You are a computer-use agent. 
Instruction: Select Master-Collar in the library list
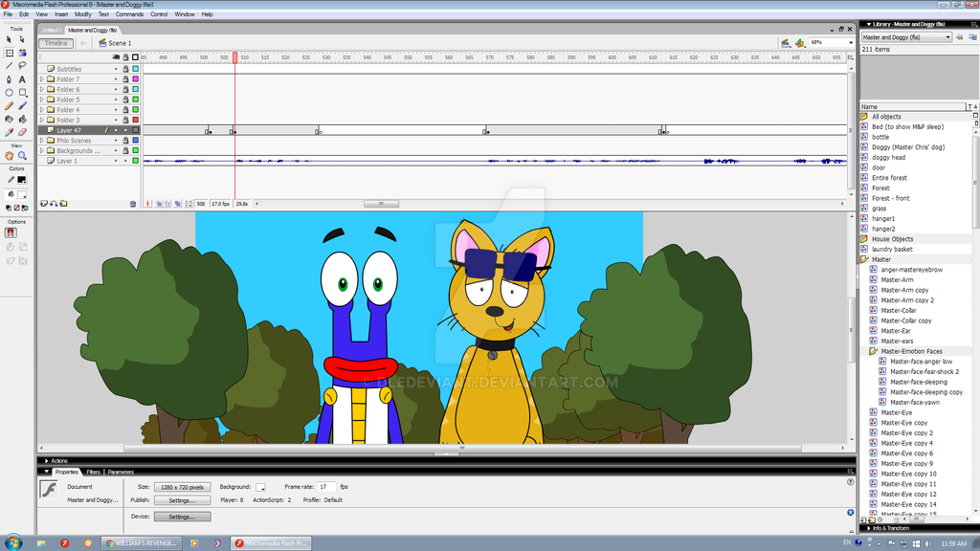(898, 311)
